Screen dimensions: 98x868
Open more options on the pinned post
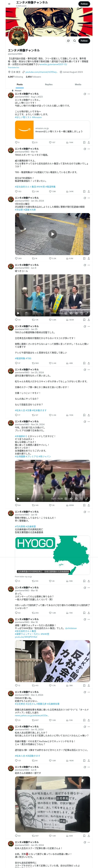[x=89, y=94]
